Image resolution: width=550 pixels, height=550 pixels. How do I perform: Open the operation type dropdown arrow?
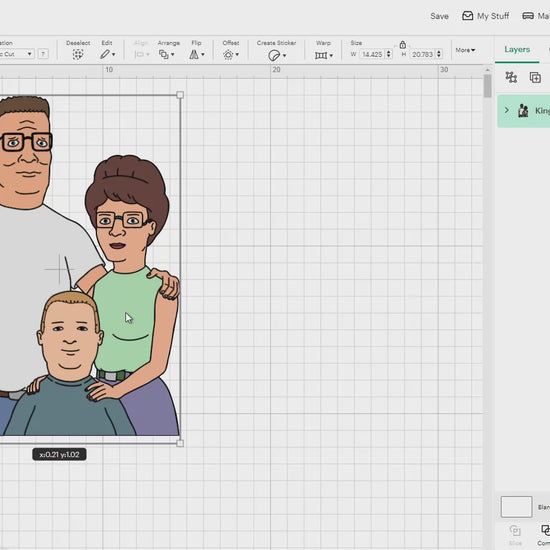point(29,54)
